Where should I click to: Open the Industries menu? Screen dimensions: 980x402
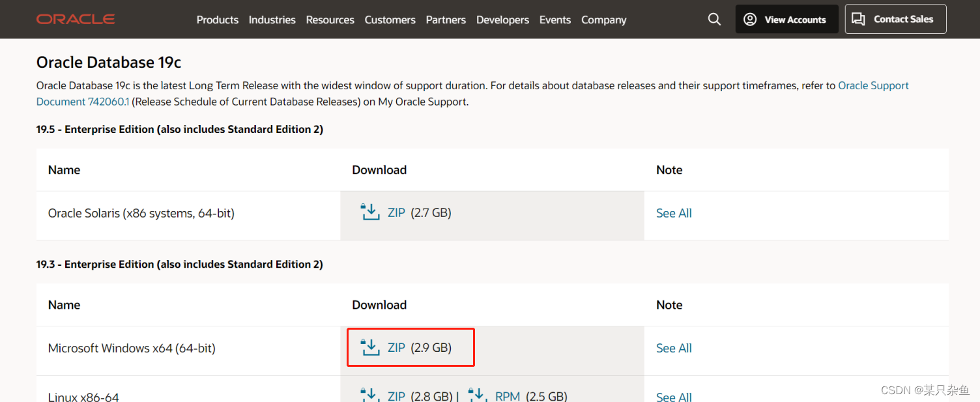[x=272, y=20]
